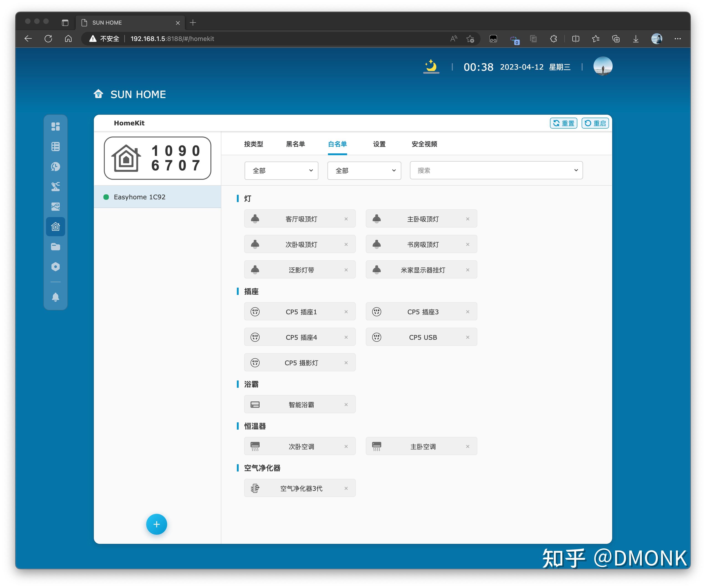Remove 次卧空调 from whitelist

pos(346,446)
